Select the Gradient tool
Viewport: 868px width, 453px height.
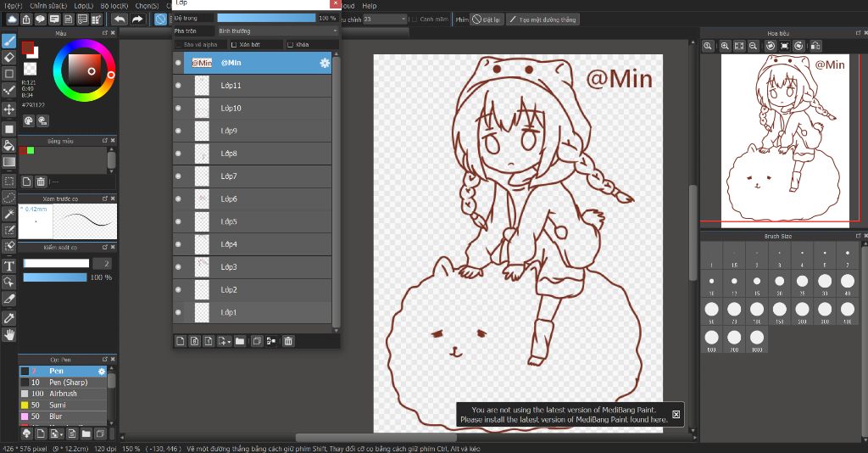pyautogui.click(x=8, y=162)
